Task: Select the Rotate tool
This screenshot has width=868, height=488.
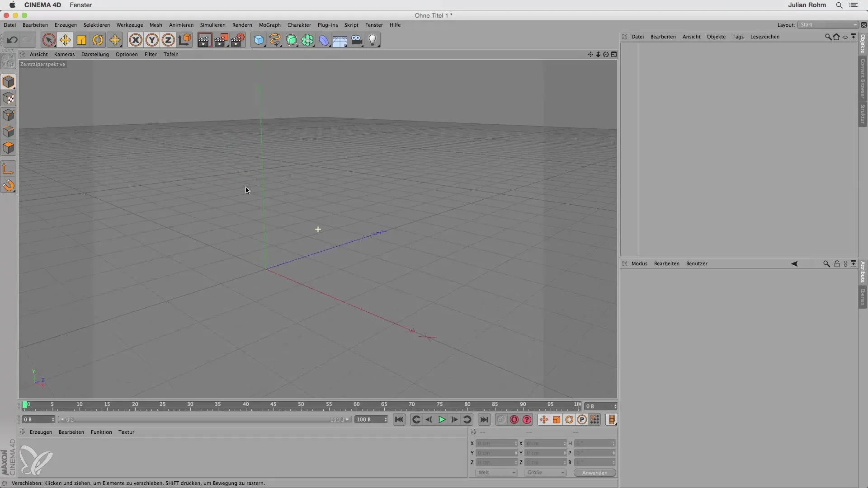Action: 98,40
